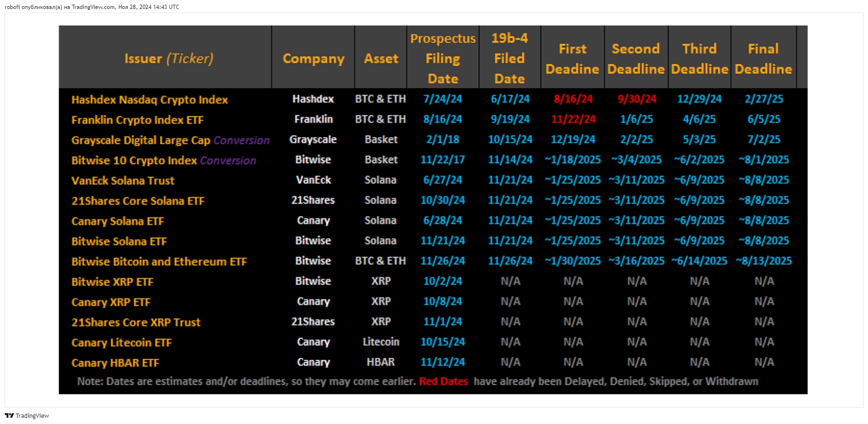Image resolution: width=868 pixels, height=424 pixels.
Task: Select Bitwise XRP ETF row name
Action: pos(113,282)
